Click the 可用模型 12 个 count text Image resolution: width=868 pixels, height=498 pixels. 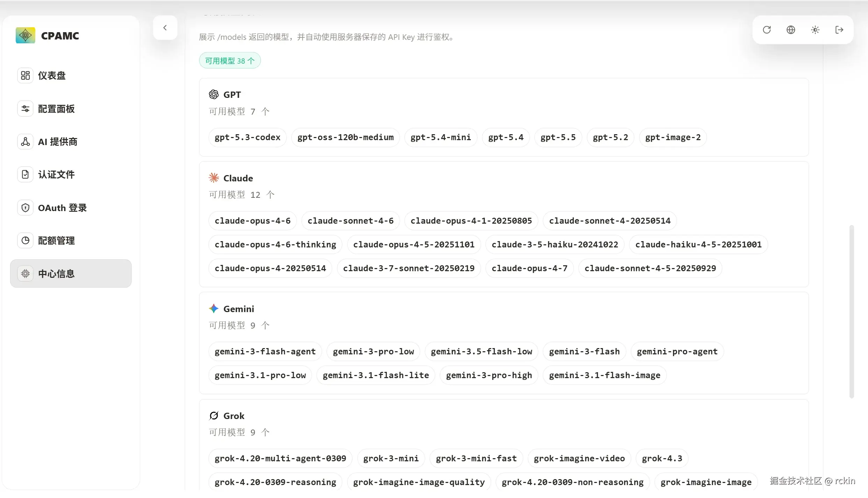[x=242, y=195]
